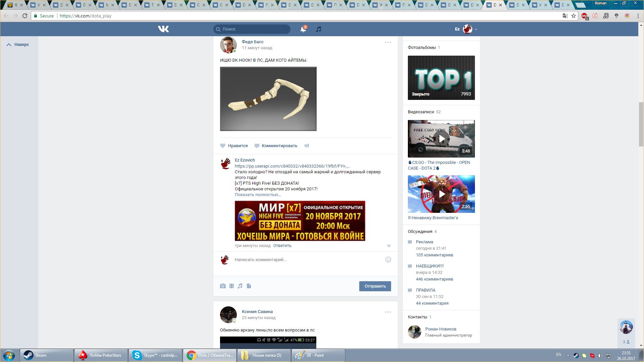The height and width of the screenshot is (362, 644).
Task: Expand comment with Показать полностью
Action: [258, 195]
